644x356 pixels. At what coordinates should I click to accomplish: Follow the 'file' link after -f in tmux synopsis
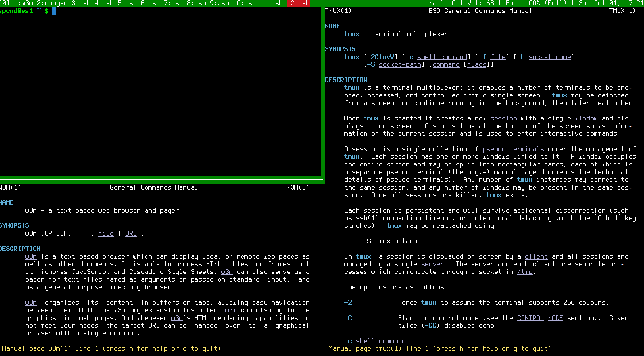click(498, 57)
